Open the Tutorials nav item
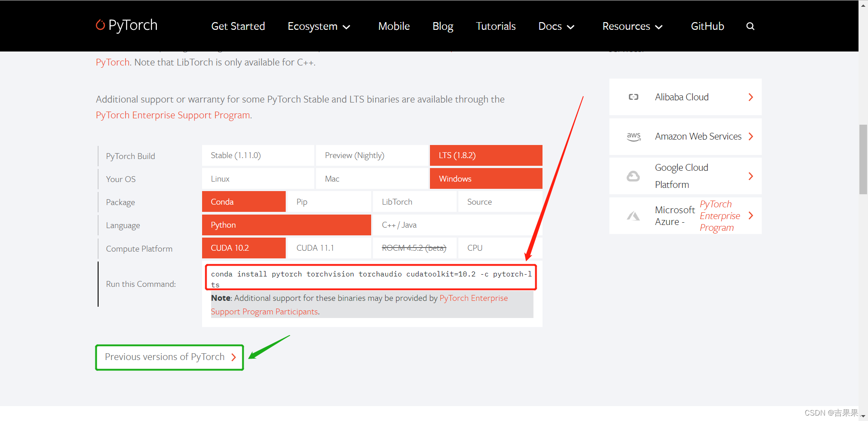The height and width of the screenshot is (421, 868). 496,26
